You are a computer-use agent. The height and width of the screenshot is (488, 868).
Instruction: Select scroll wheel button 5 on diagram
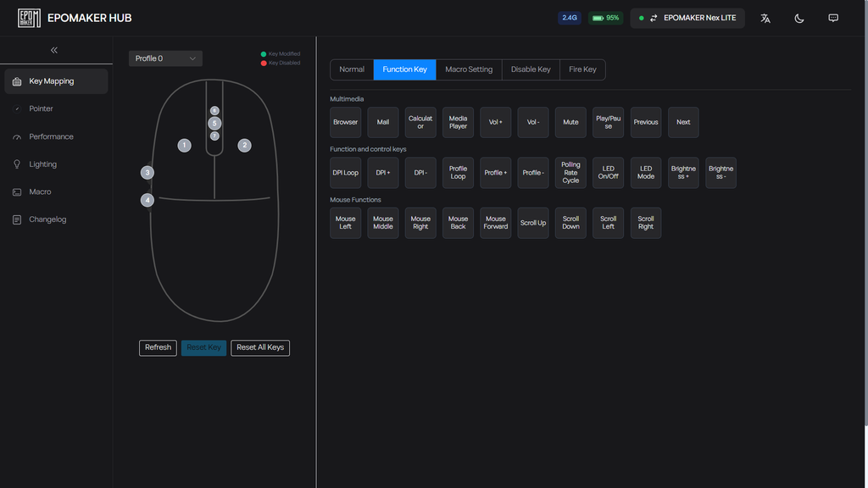pyautogui.click(x=214, y=124)
